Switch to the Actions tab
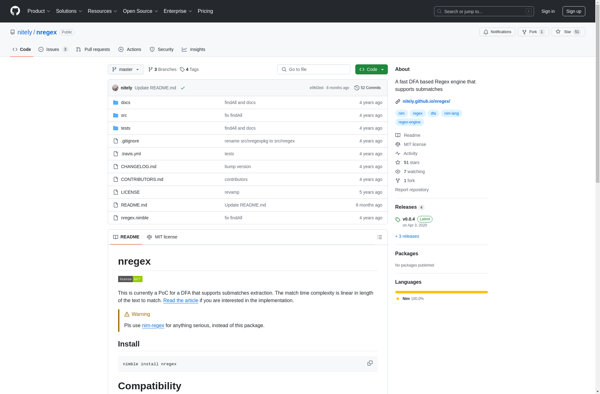This screenshot has width=600, height=394. coord(130,49)
